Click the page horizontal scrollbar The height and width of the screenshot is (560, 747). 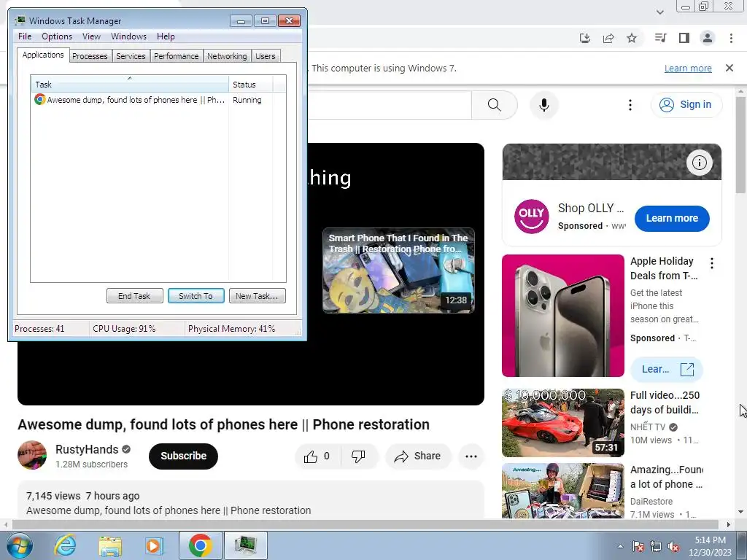365,525
